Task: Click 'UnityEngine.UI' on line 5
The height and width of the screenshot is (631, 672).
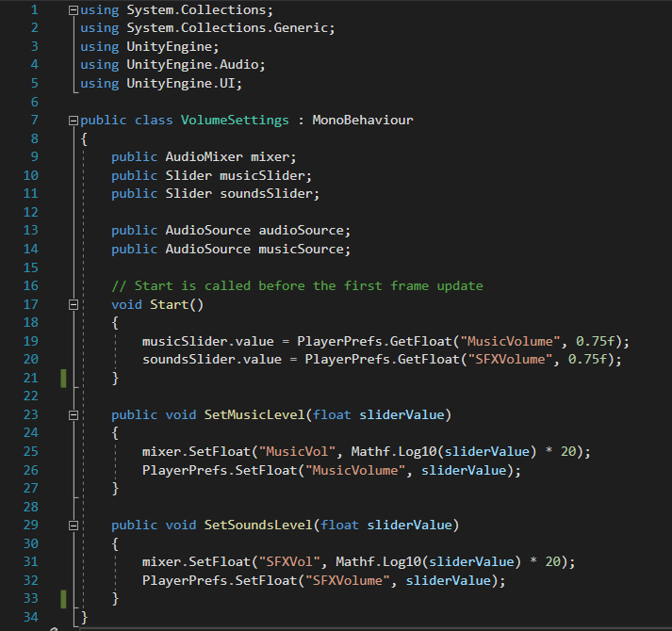Action: click(181, 83)
